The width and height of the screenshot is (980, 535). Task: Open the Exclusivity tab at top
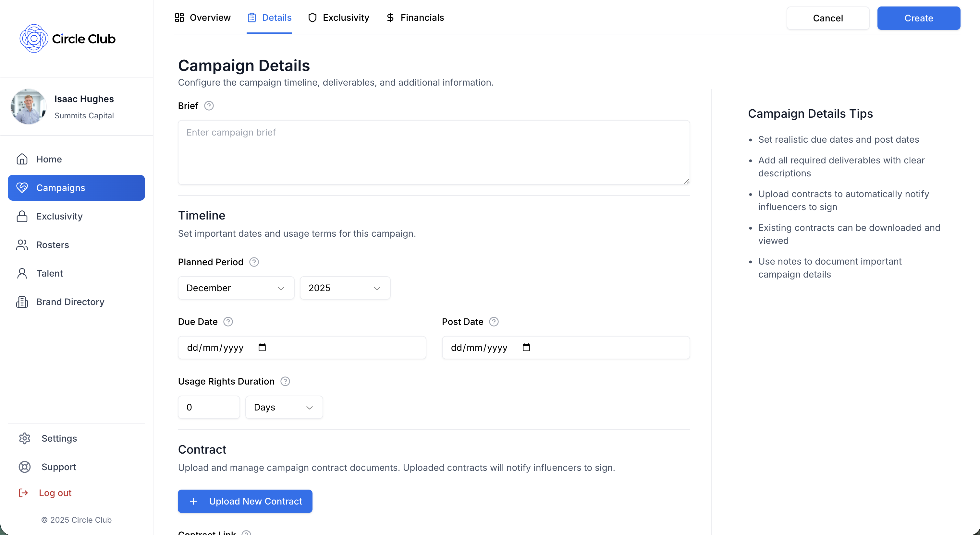tap(338, 18)
